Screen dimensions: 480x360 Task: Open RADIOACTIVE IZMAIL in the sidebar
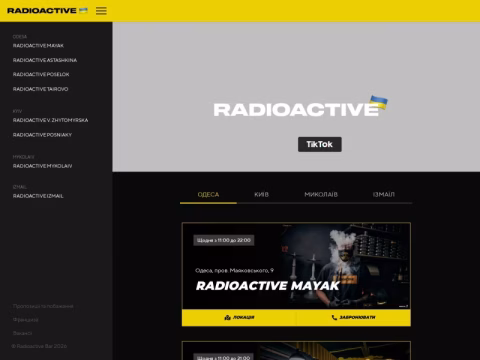(38, 196)
